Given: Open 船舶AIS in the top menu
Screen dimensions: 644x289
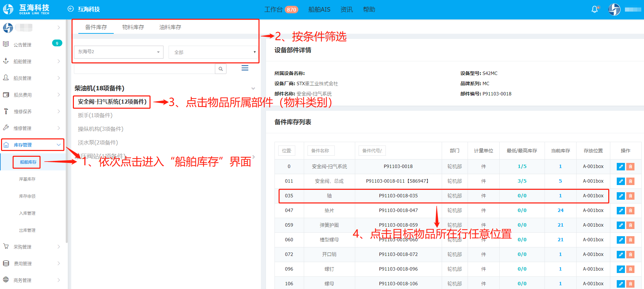Looking at the screenshot, I should (x=319, y=10).
